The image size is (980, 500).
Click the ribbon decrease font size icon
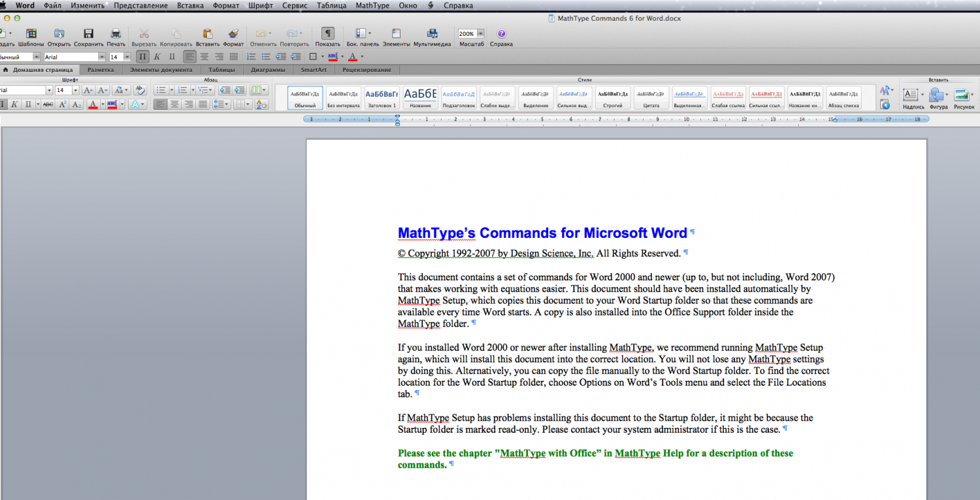[103, 90]
